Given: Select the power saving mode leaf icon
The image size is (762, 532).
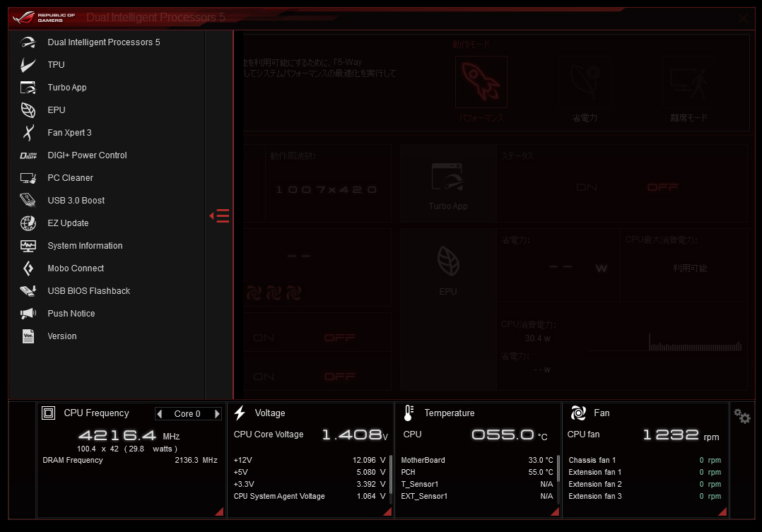Looking at the screenshot, I should 585,82.
